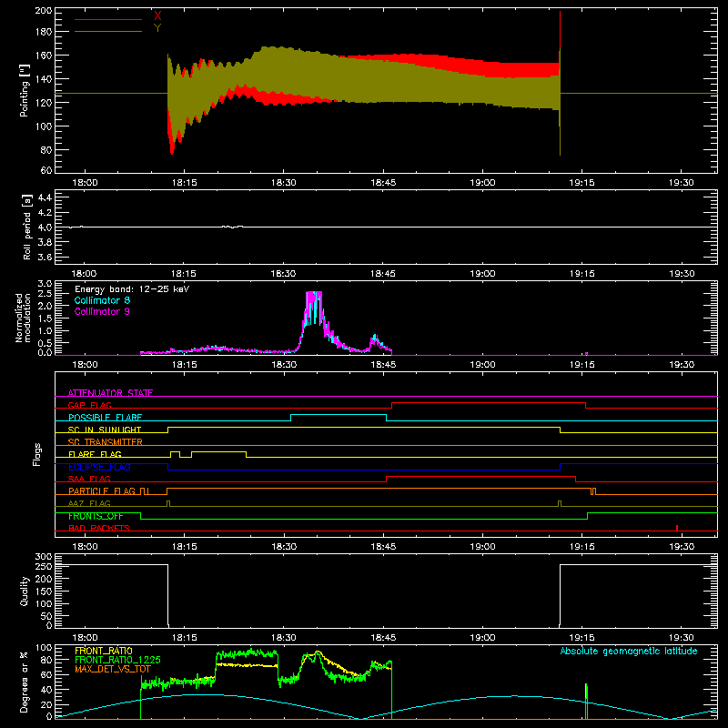Click the 18:45 time label under Flags plot
This screenshot has width=728, height=728.
pos(383,547)
